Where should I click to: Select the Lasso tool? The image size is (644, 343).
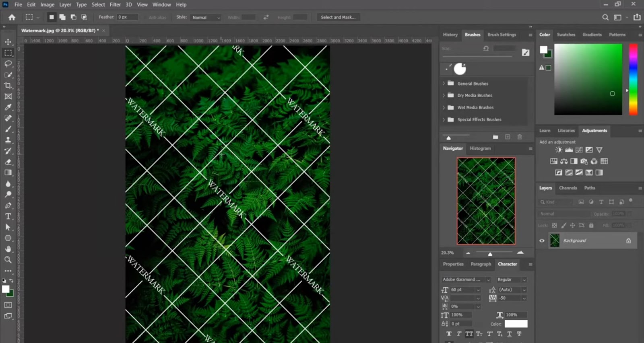click(x=8, y=64)
